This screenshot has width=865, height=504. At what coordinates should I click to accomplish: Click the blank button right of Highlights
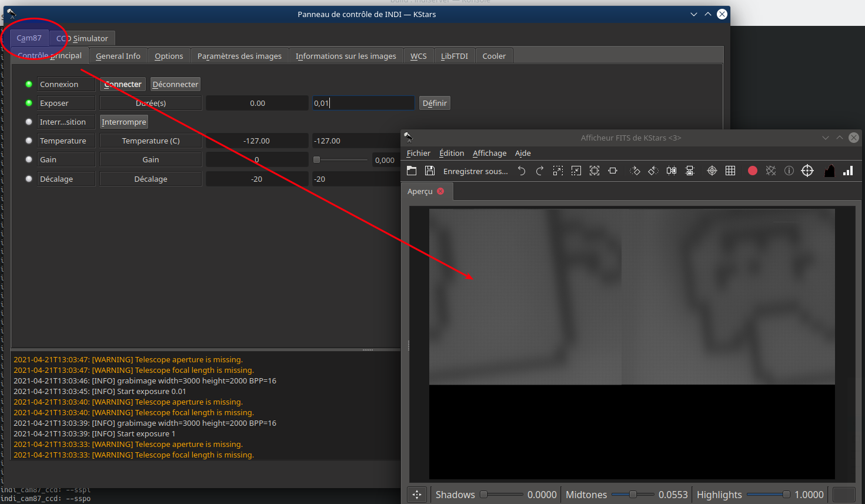[844, 495]
